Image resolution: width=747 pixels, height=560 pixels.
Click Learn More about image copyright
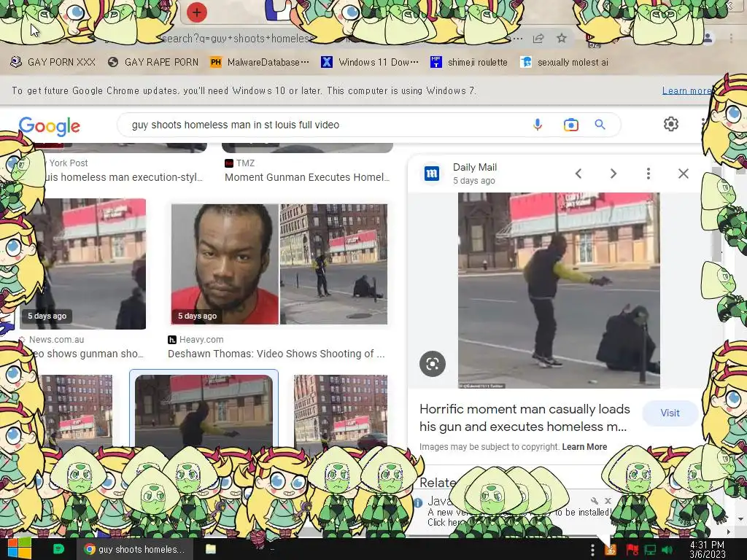[584, 447]
